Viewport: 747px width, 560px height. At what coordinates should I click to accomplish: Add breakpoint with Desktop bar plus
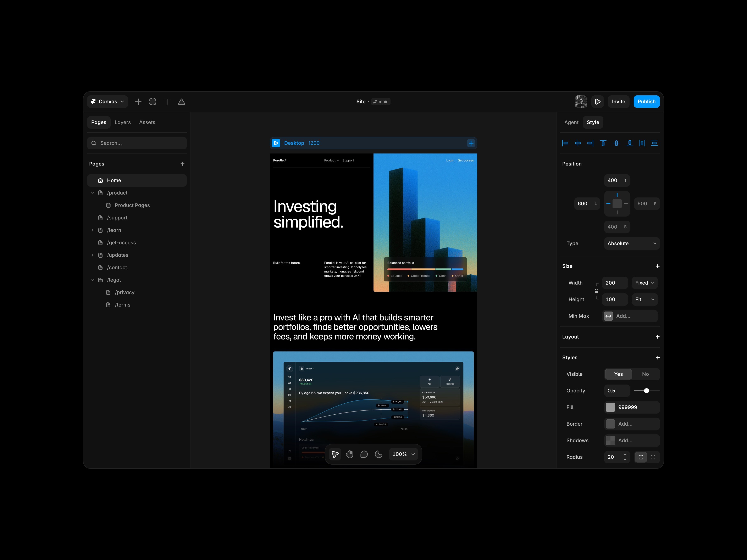coord(471,143)
